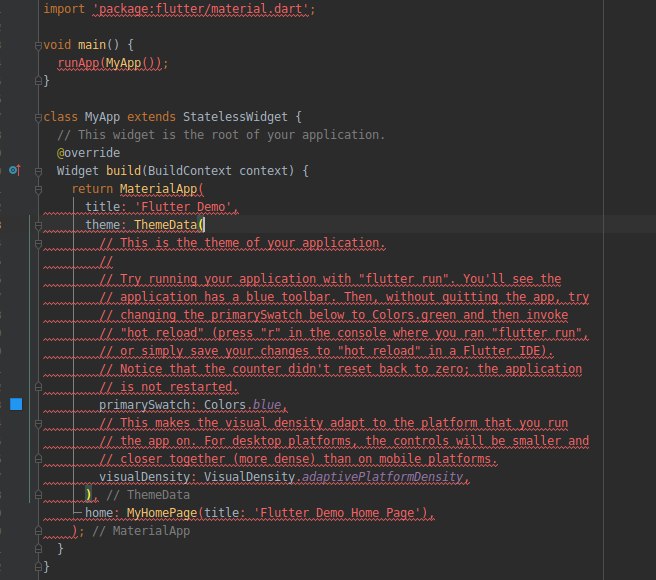Collapse the class MyApp fold marker

pos(38,117)
